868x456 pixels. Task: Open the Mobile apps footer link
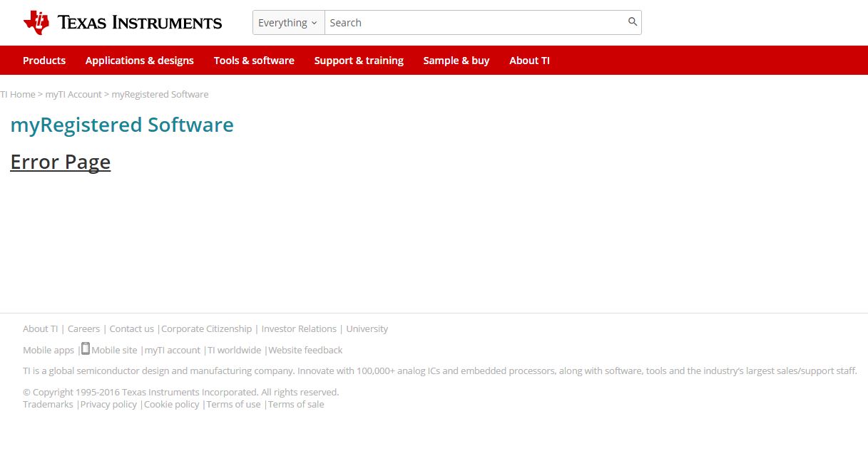tap(48, 350)
